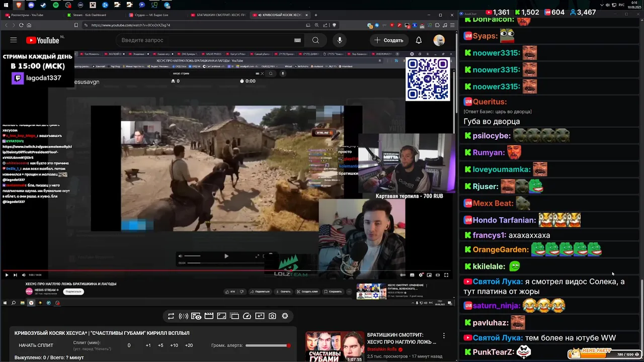This screenshot has height=362, width=644.
Task: Click the Скачать download button
Action: [283, 292]
